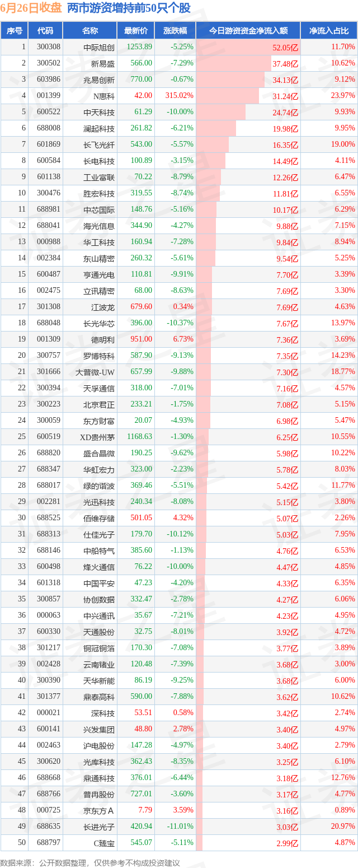Open stock name 中际旭创

99,48
